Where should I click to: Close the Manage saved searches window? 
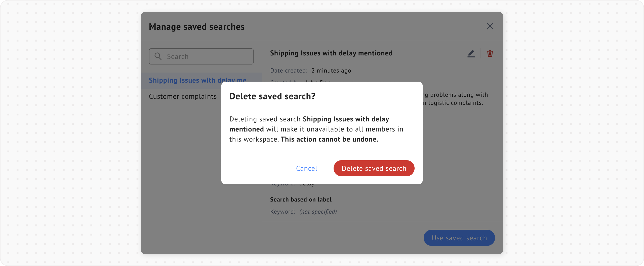[x=490, y=26]
